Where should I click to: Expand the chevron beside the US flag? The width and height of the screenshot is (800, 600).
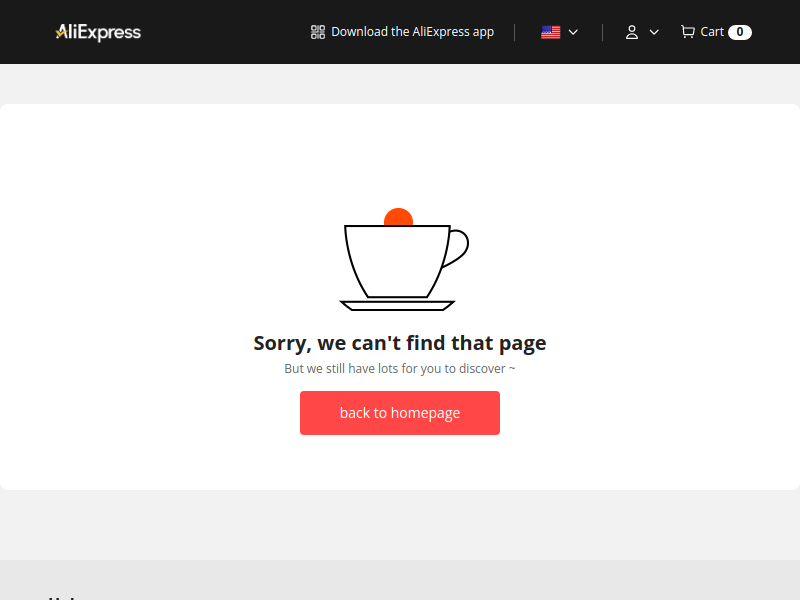573,32
